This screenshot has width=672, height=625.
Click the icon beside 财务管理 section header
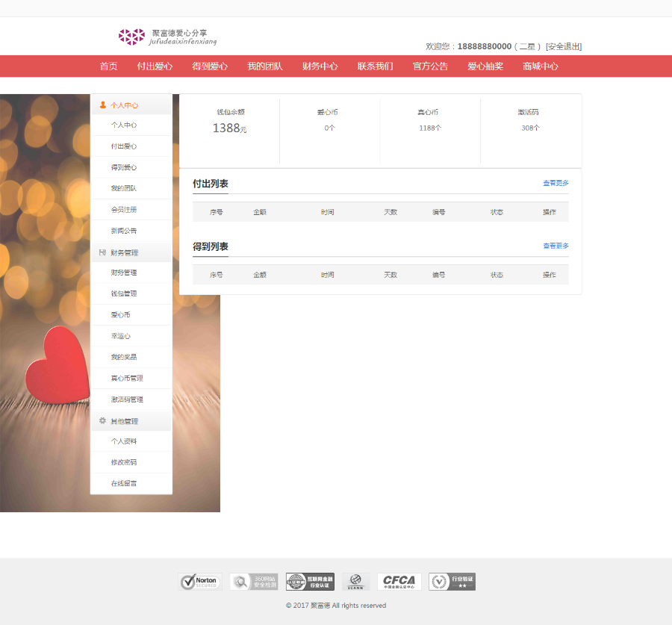[102, 252]
